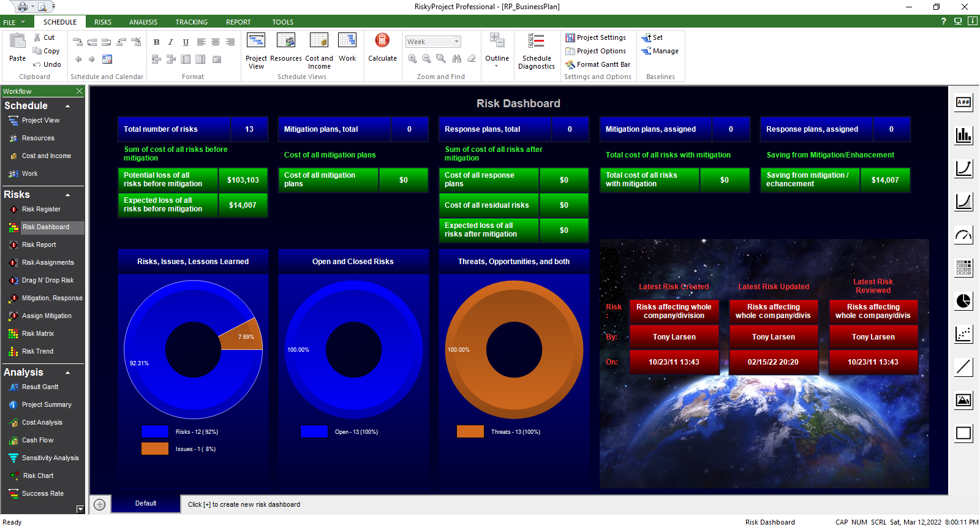Image resolution: width=980 pixels, height=527 pixels.
Task: Open Project Options
Action: [596, 51]
